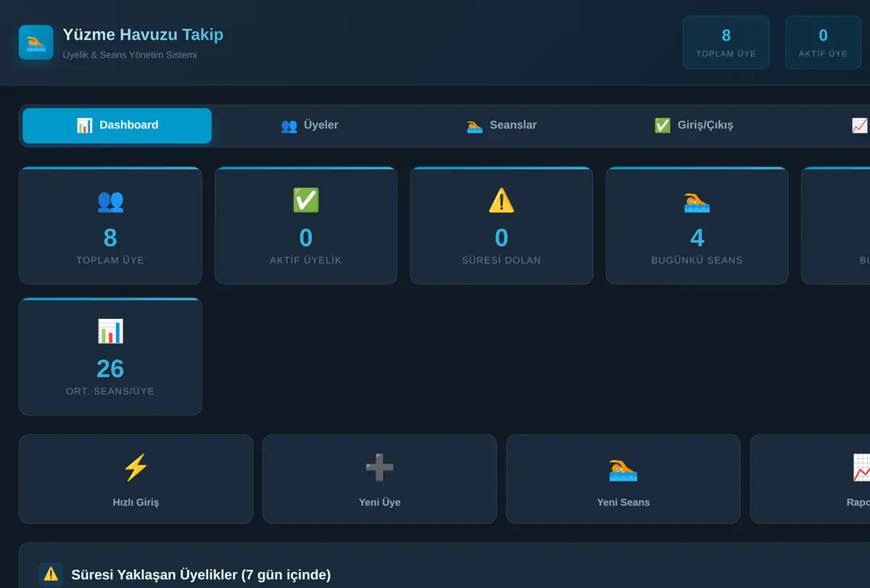Click the 'Üyelik & Seans Yönetim Sistemi' subtitle
The image size is (870, 588).
pos(130,55)
